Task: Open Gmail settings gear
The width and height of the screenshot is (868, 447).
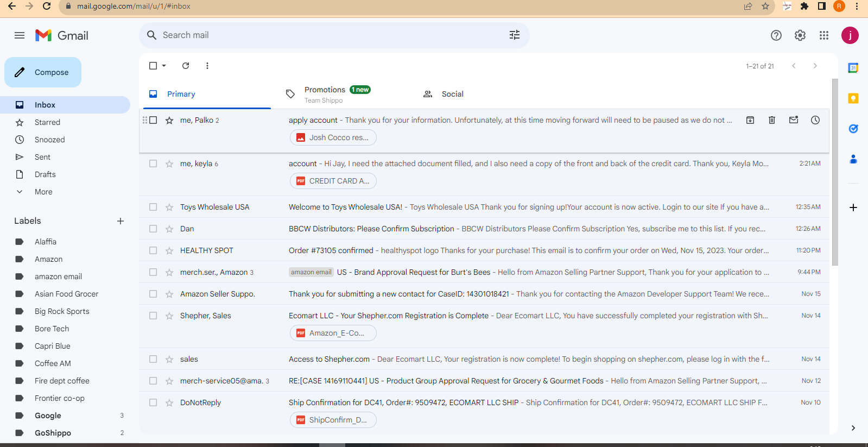Action: tap(800, 35)
